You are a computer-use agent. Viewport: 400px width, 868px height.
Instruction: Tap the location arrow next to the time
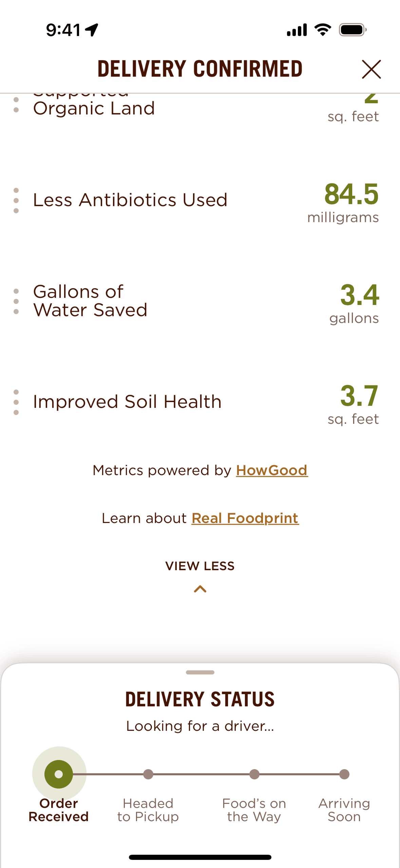point(92,30)
